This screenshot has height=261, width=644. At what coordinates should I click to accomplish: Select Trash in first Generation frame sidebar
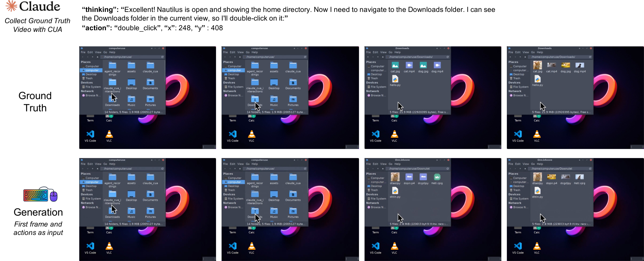click(x=89, y=190)
